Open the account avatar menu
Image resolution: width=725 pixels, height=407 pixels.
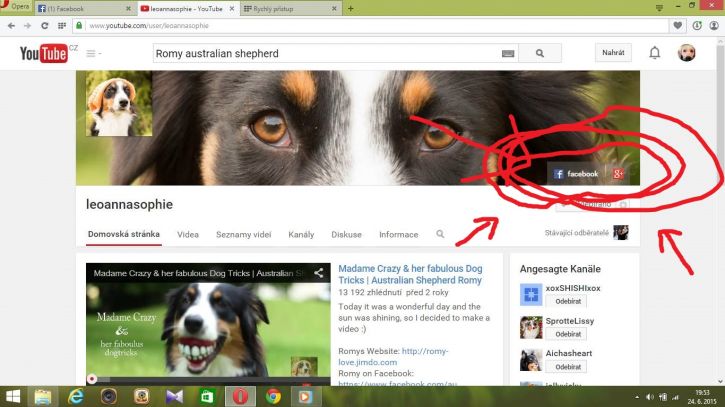[x=687, y=53]
